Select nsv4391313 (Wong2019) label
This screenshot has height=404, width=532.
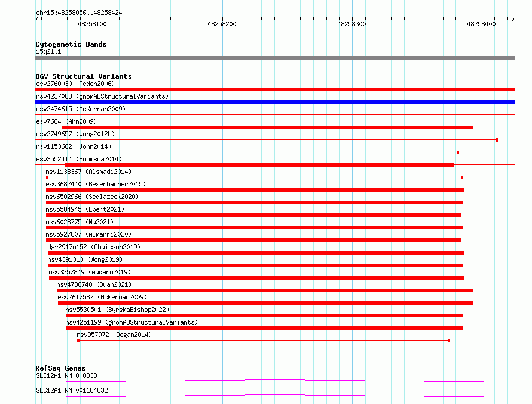pyautogui.click(x=85, y=259)
